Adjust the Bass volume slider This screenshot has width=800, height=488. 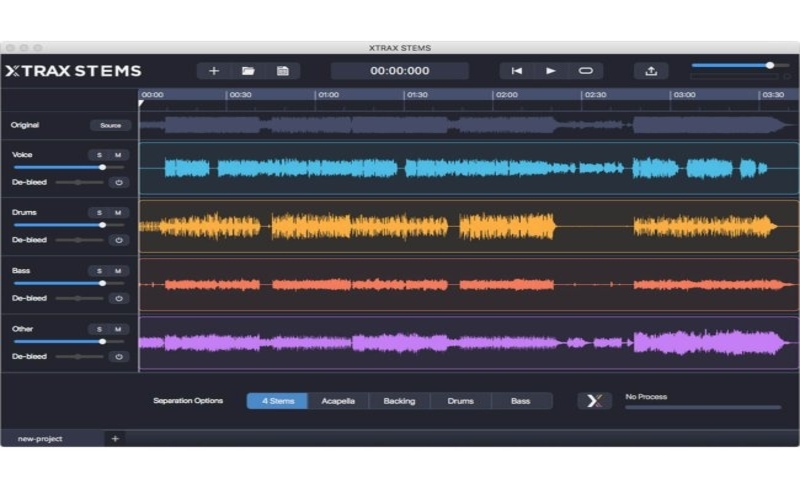point(69,283)
